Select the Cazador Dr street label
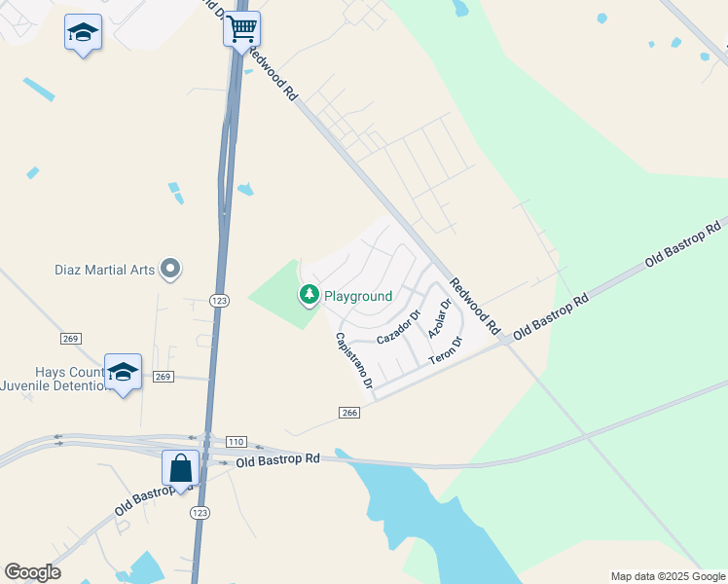The image size is (728, 584). point(398,327)
